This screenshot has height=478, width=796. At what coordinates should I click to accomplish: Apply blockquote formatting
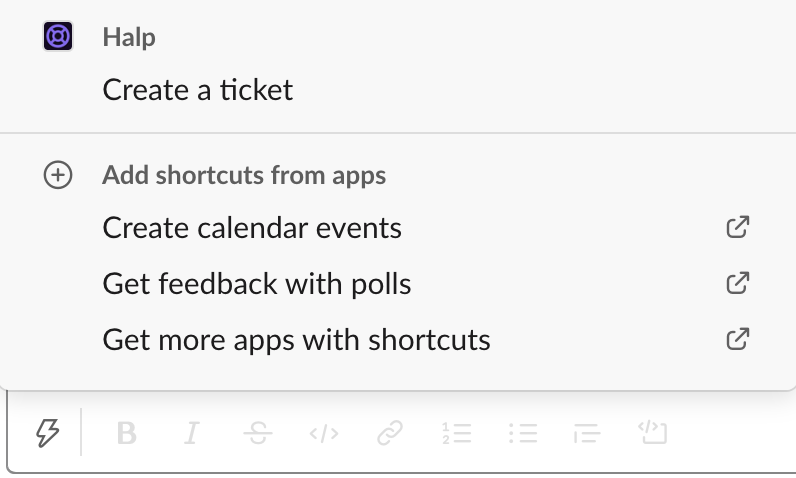tap(587, 433)
